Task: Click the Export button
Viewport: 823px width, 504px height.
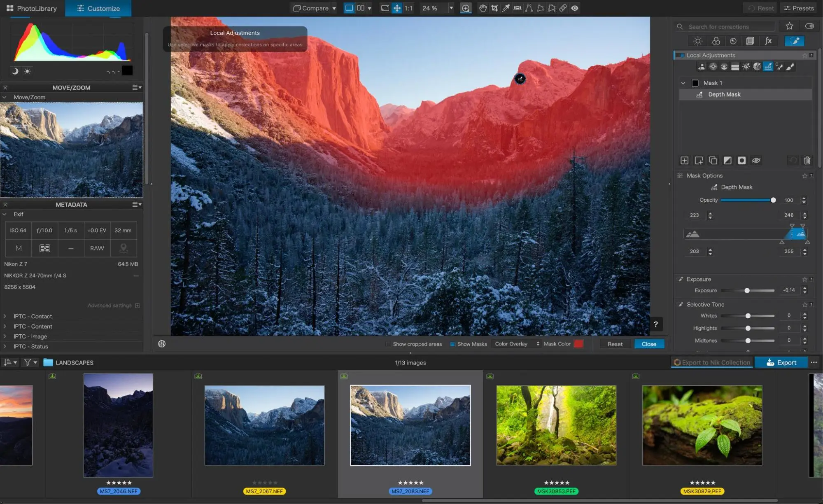Action: point(781,362)
